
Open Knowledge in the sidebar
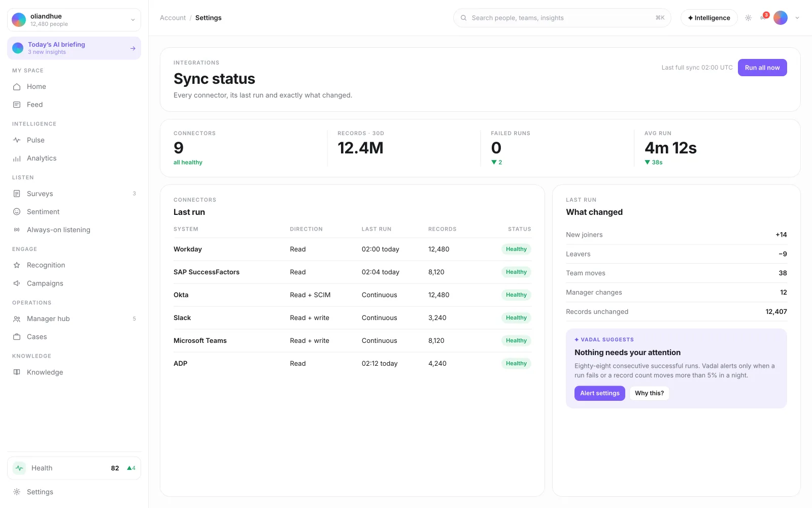(x=74, y=372)
